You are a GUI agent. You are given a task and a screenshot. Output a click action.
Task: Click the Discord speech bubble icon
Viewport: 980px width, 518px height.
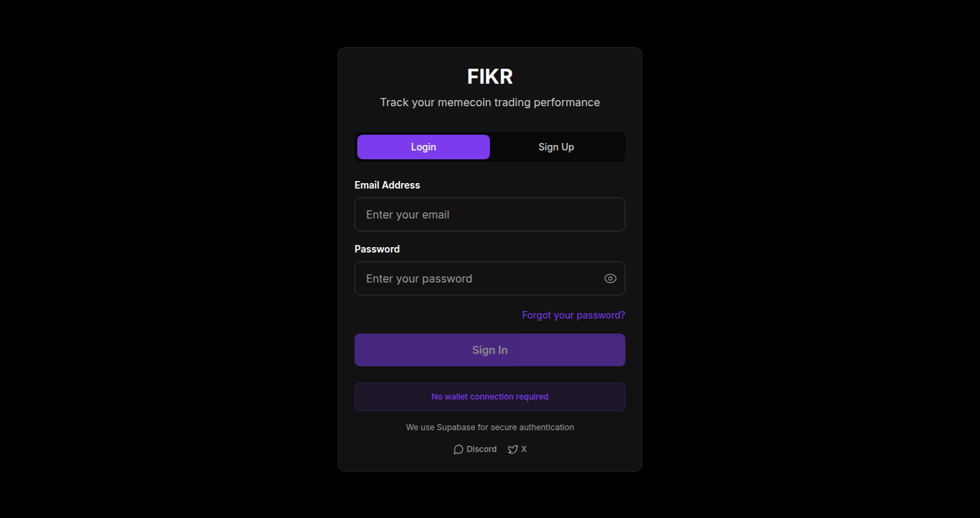[x=459, y=449]
